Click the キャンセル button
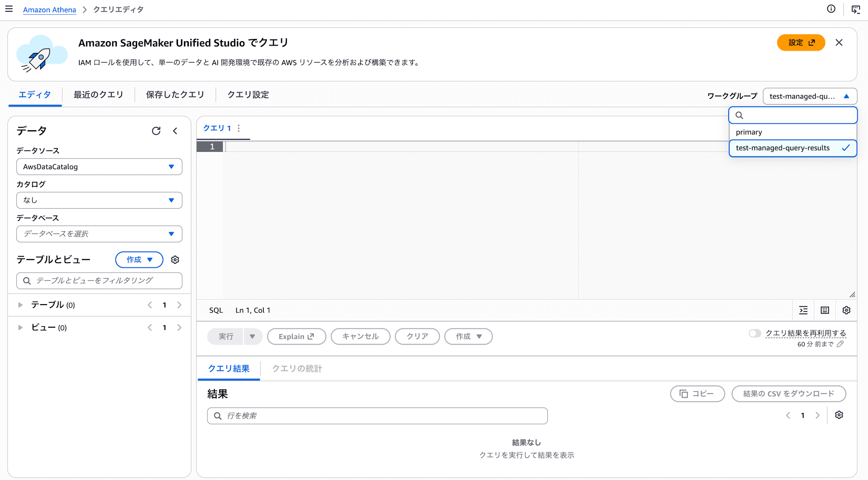 coord(360,336)
